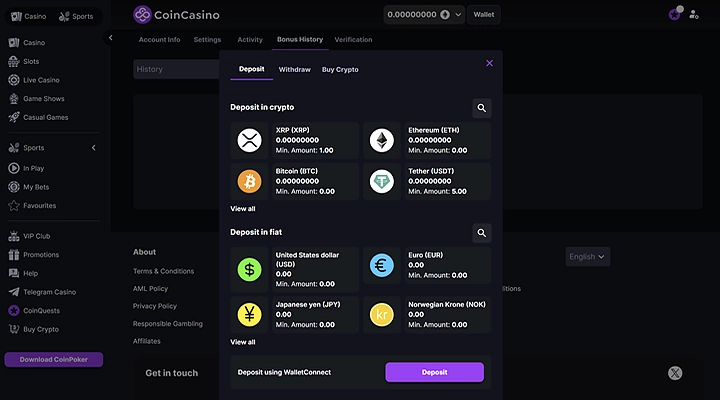This screenshot has height=400, width=720.
Task: Switch to the Verification tab
Action: coord(353,40)
